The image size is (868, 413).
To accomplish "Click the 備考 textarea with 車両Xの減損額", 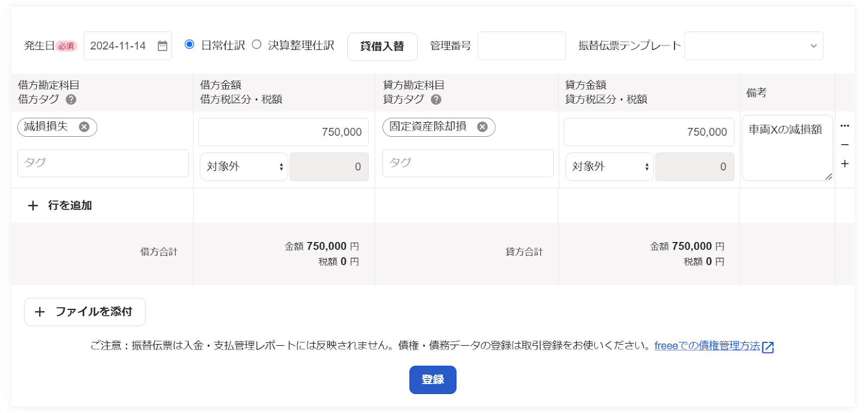I will [787, 148].
